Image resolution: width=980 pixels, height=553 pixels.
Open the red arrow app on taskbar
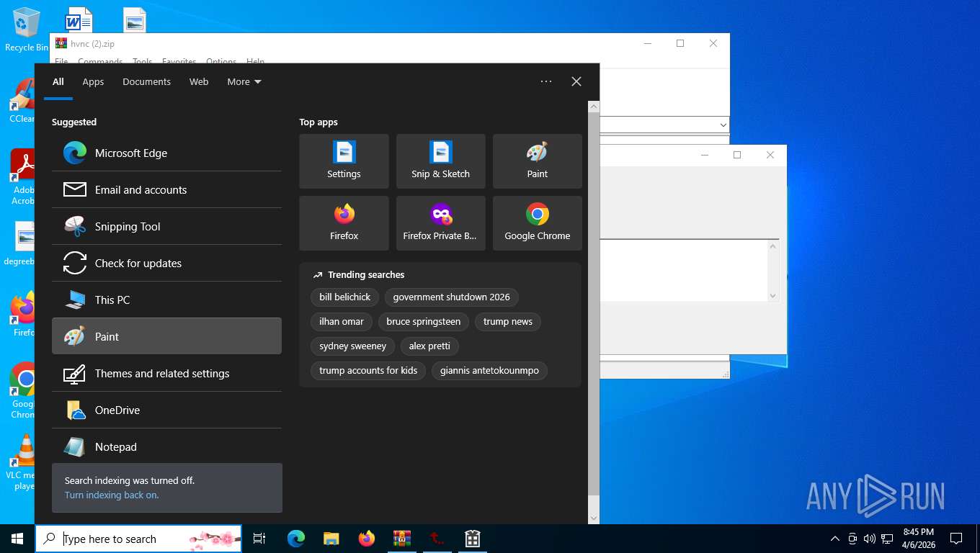click(437, 539)
